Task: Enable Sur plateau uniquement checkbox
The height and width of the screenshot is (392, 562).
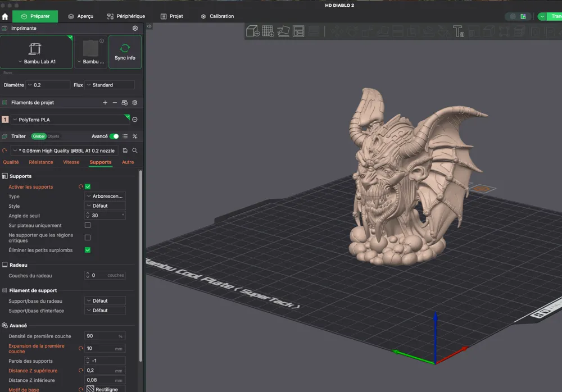Action: (x=88, y=225)
